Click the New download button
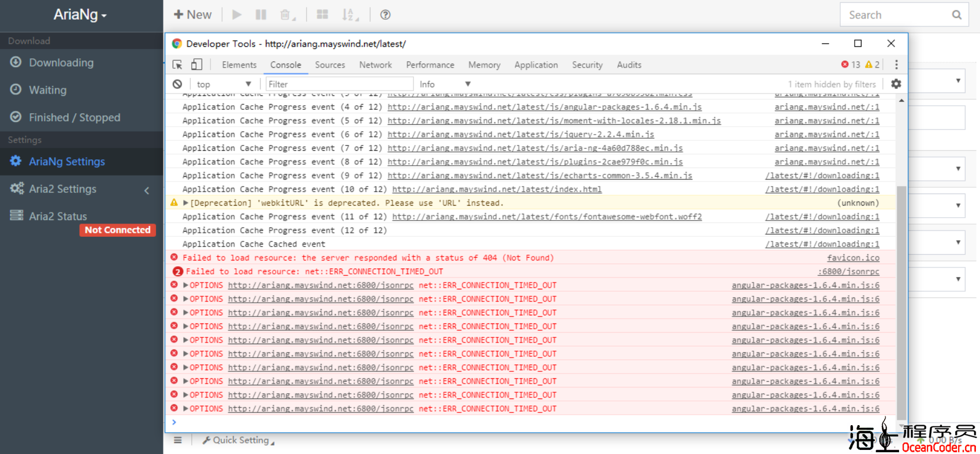This screenshot has height=454, width=980. (192, 14)
